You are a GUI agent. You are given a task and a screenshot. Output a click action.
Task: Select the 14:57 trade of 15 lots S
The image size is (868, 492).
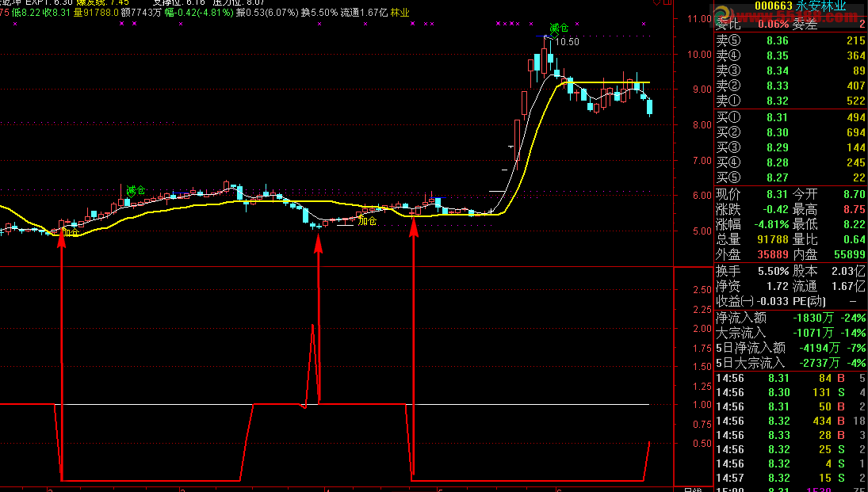point(790,479)
